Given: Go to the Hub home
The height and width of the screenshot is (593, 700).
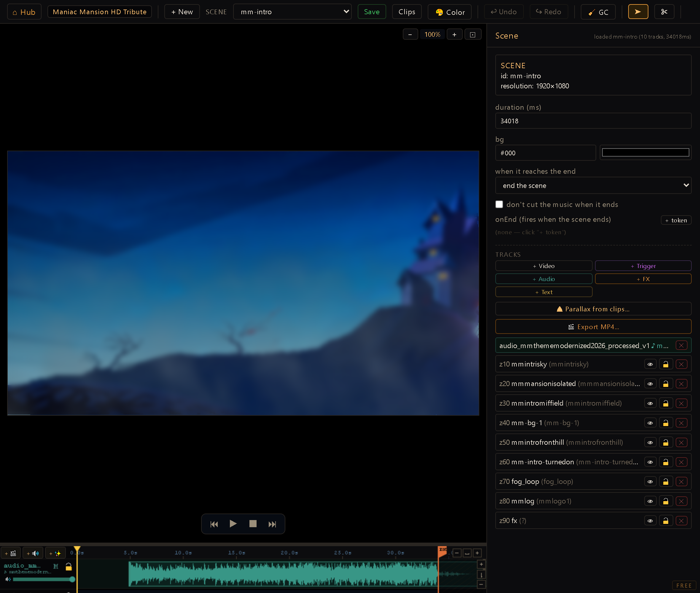Looking at the screenshot, I should tap(24, 12).
